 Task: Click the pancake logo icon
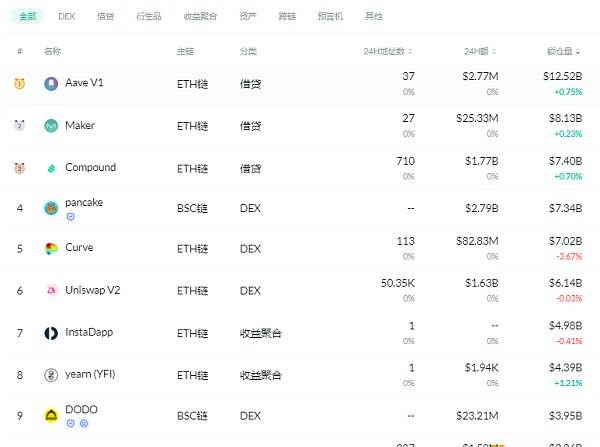(51, 208)
